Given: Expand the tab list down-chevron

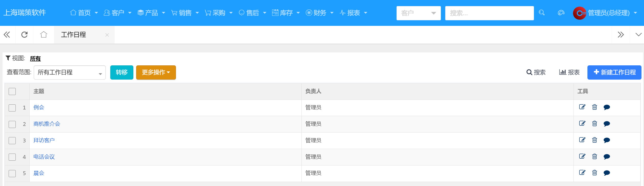Looking at the screenshot, I should coord(638,34).
